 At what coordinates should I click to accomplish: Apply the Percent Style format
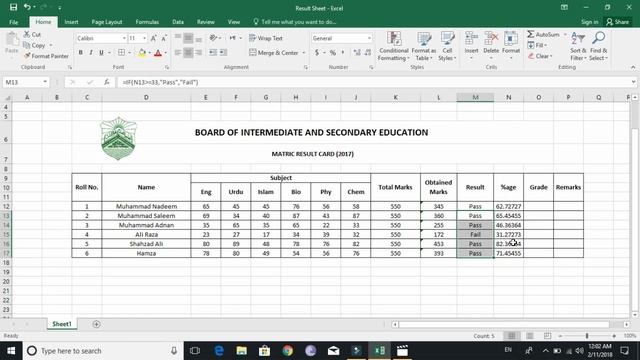click(333, 53)
